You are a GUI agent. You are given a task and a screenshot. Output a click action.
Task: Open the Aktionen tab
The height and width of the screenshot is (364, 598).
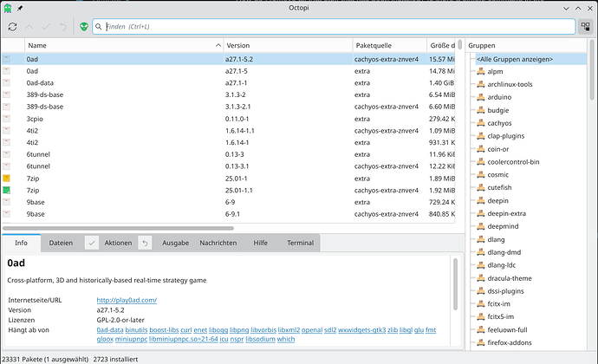pyautogui.click(x=118, y=243)
